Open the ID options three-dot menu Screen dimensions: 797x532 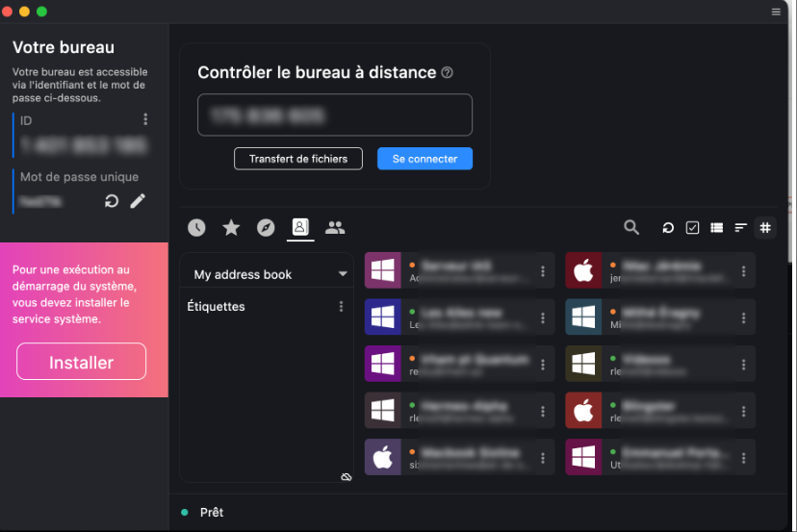pos(145,119)
